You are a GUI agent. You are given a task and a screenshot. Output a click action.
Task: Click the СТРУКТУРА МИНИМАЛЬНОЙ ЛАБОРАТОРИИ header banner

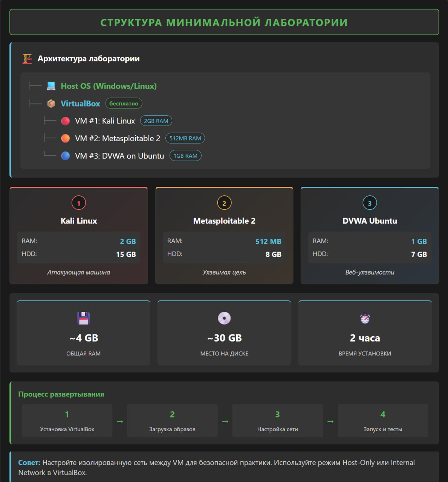(x=224, y=22)
